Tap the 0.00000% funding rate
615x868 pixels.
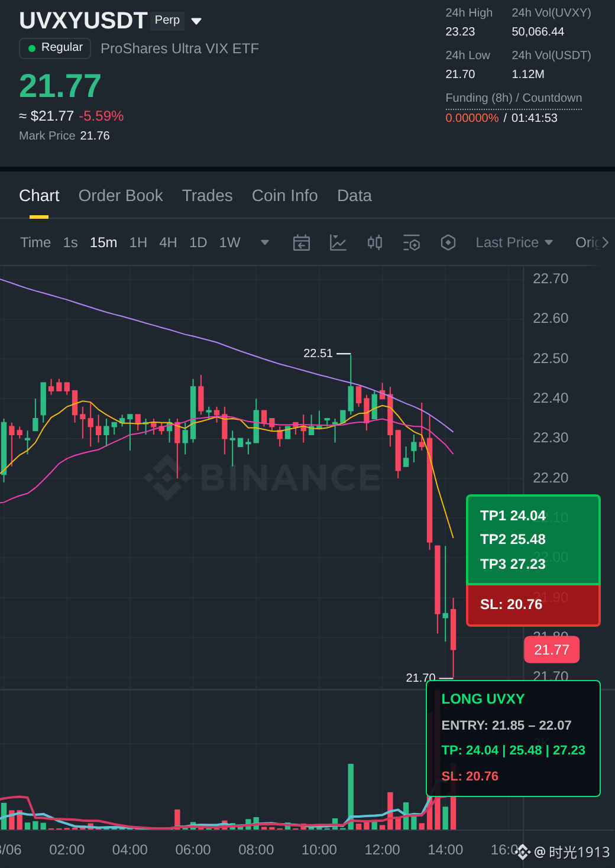[x=472, y=118]
